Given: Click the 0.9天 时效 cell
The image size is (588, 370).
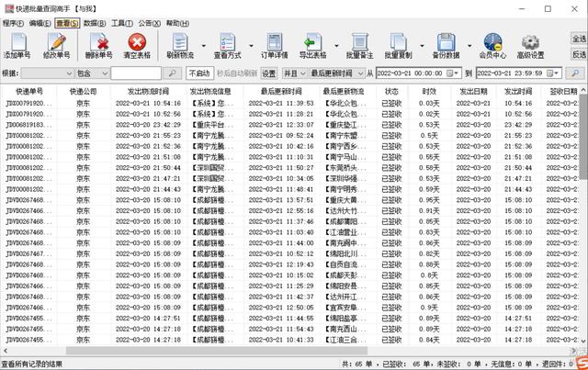Looking at the screenshot, I should click(x=429, y=308).
